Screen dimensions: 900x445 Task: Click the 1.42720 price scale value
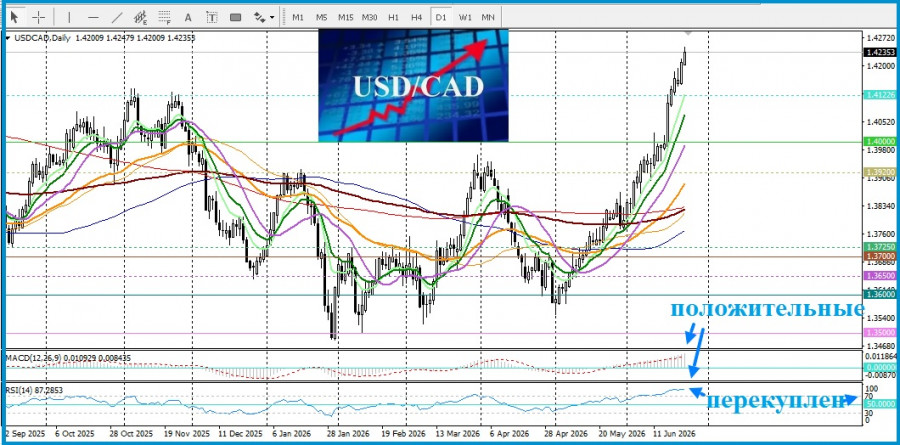pyautogui.click(x=882, y=39)
